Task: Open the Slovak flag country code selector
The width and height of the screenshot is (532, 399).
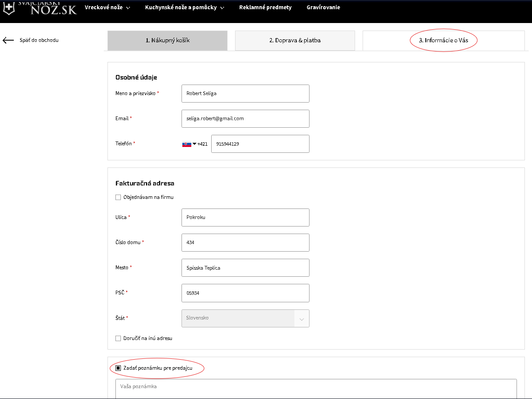Action: 189,144
